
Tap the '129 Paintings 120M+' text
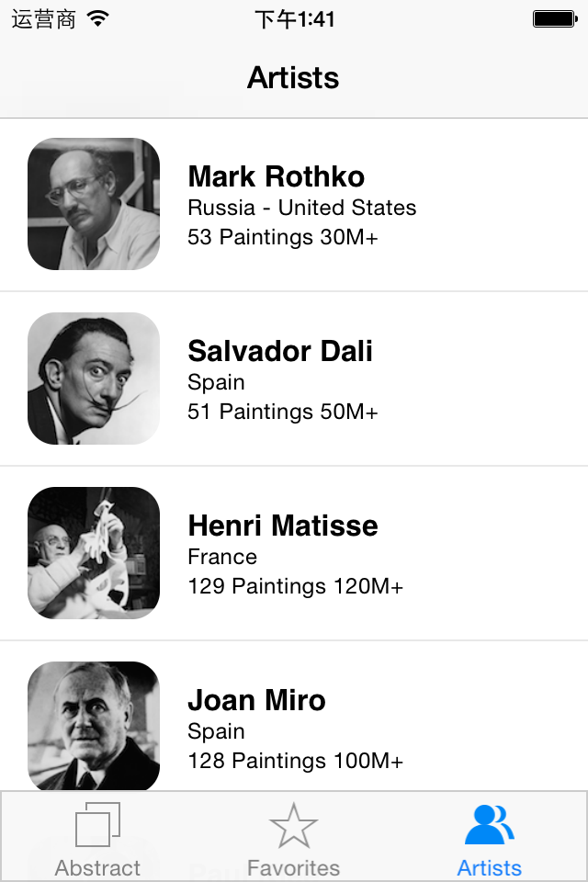[x=295, y=586]
